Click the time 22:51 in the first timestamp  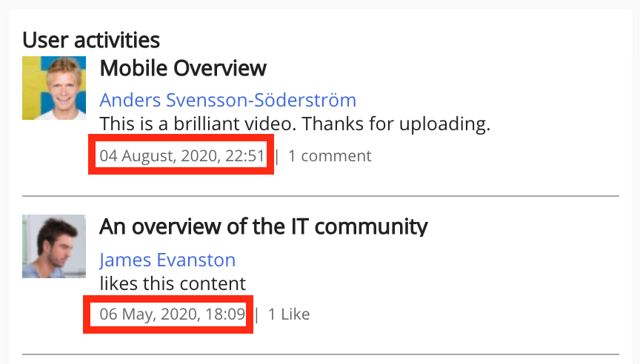(247, 156)
